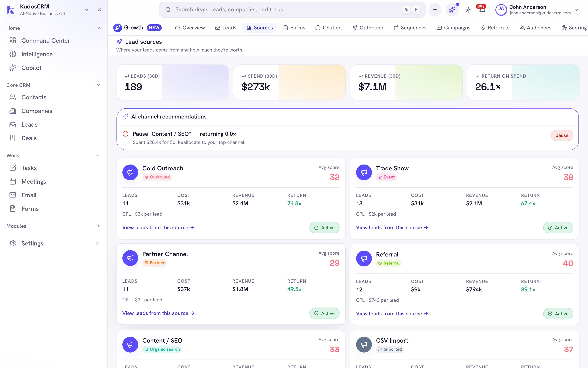588x368 pixels.
Task: Toggle Active status on Referral card
Action: click(558, 314)
